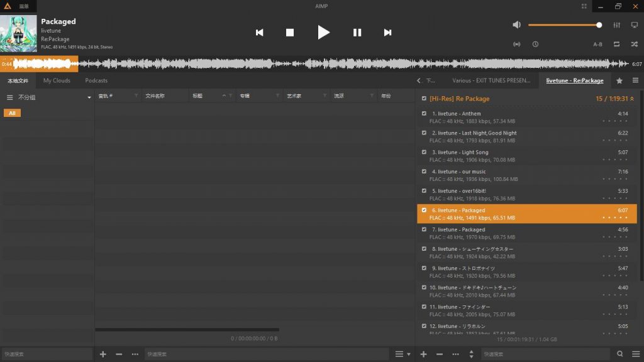Viewport: 644px width, 362px height.
Task: Open the sleep timer clock icon
Action: [x=535, y=45]
